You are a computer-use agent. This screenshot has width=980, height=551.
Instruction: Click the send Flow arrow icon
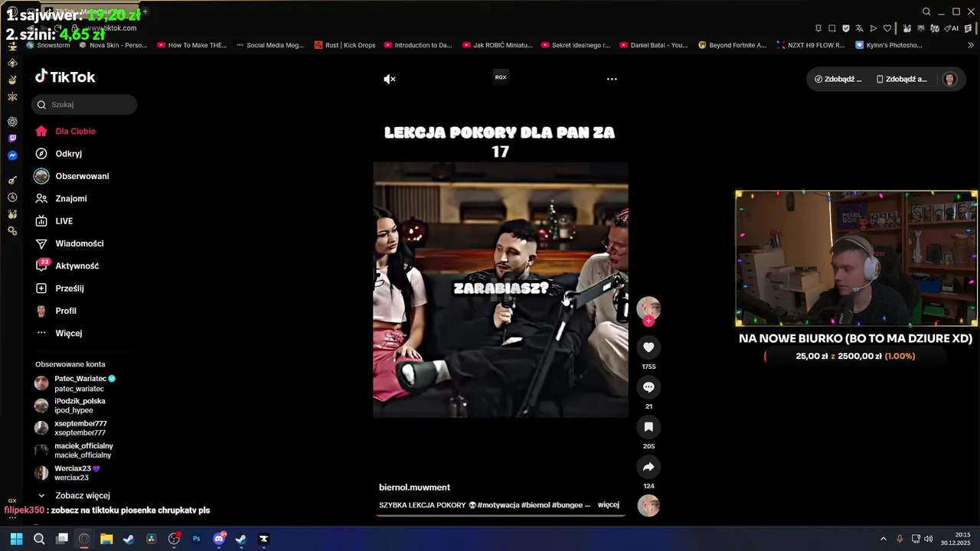click(x=874, y=28)
